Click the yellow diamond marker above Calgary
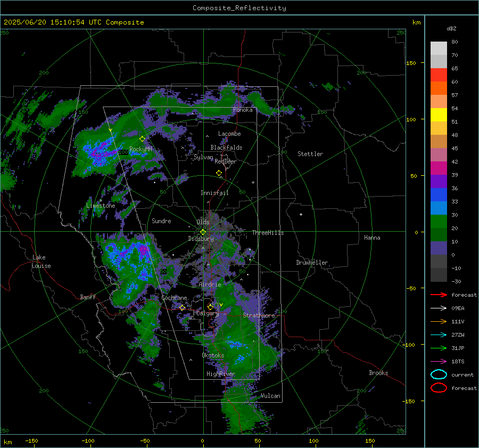 tap(210, 307)
